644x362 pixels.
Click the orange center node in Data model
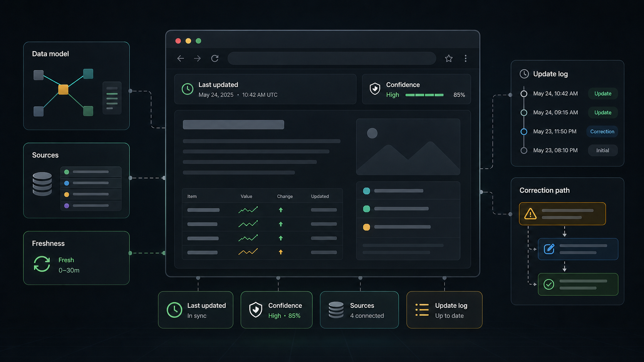coord(63,90)
